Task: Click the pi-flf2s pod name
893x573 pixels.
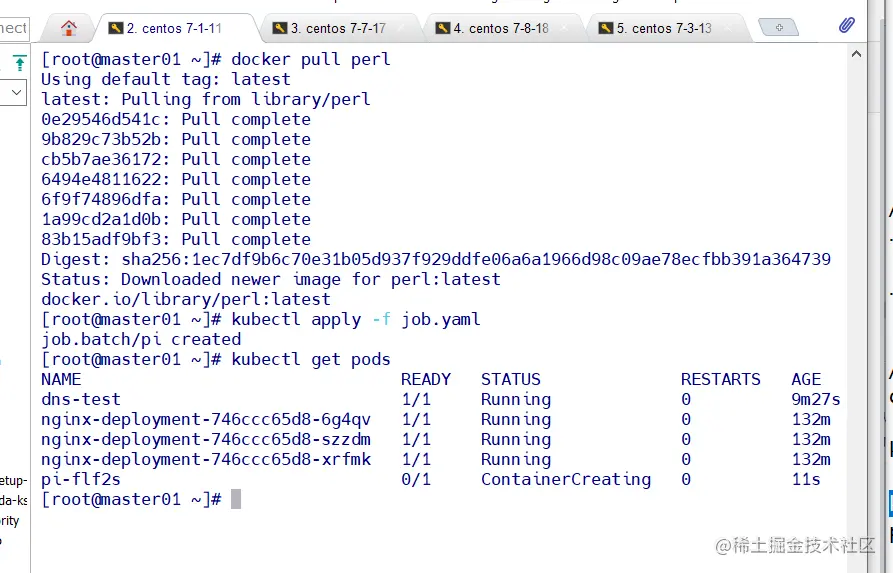Action: [81, 479]
